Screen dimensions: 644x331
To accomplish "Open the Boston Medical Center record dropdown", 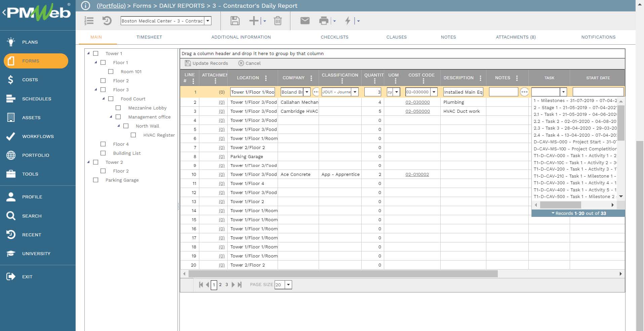I will pyautogui.click(x=208, y=21).
